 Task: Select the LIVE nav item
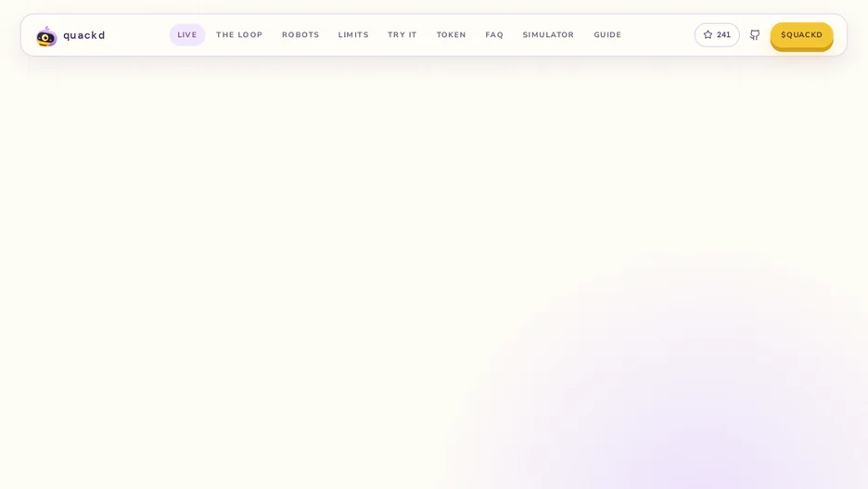[187, 35]
